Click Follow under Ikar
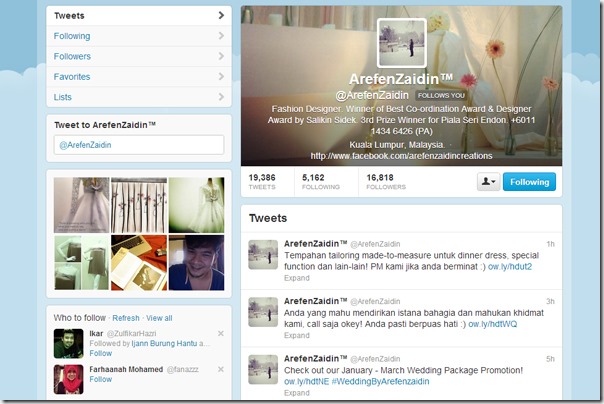The height and width of the screenshot is (404, 604). 101,353
